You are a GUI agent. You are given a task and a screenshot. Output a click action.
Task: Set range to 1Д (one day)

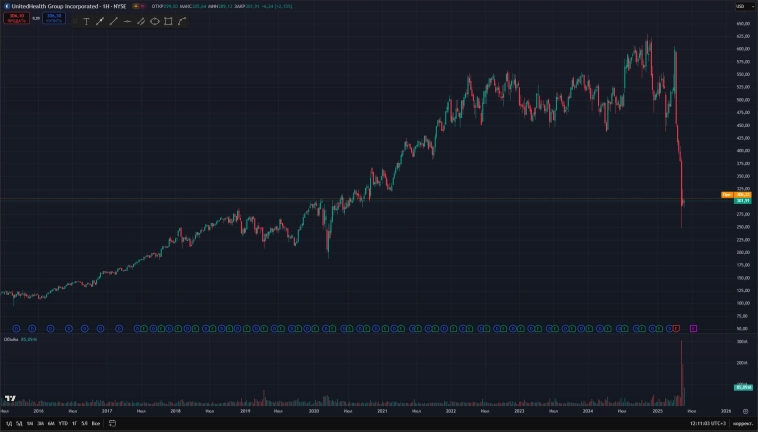tap(9, 423)
